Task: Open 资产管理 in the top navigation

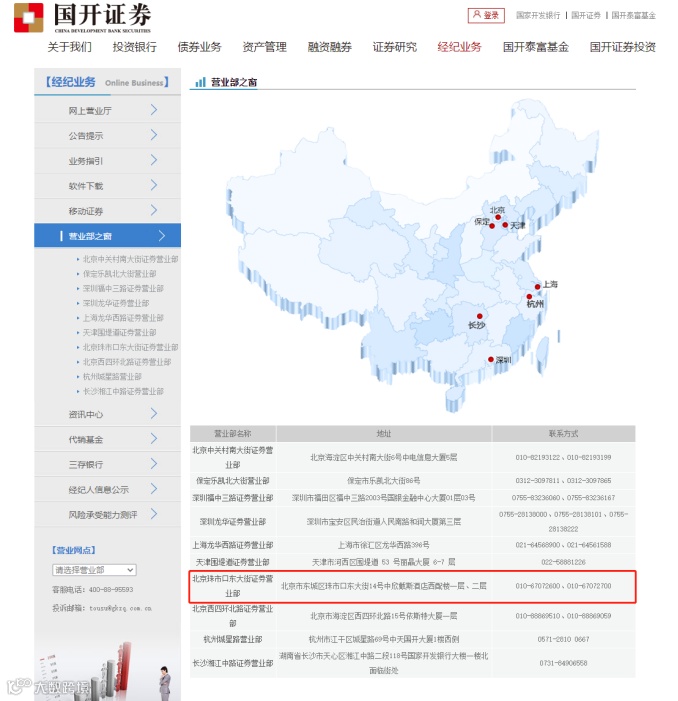Action: coord(265,47)
